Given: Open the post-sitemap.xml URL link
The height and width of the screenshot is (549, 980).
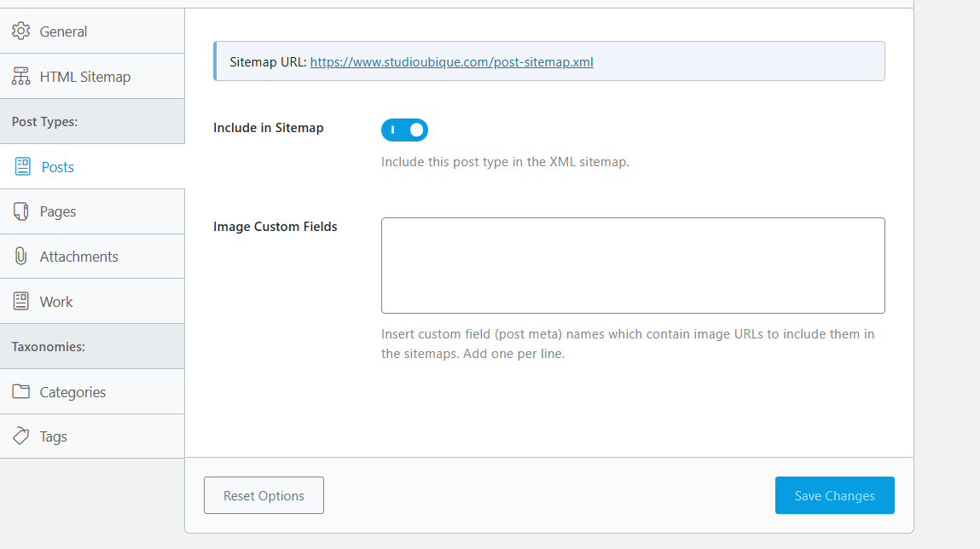Looking at the screenshot, I should [x=451, y=62].
